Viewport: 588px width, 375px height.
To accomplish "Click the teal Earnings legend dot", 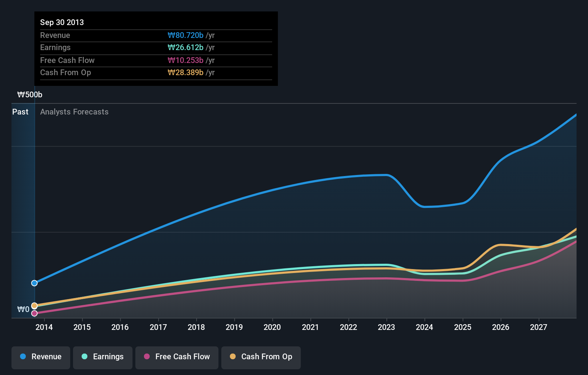I will [84, 357].
